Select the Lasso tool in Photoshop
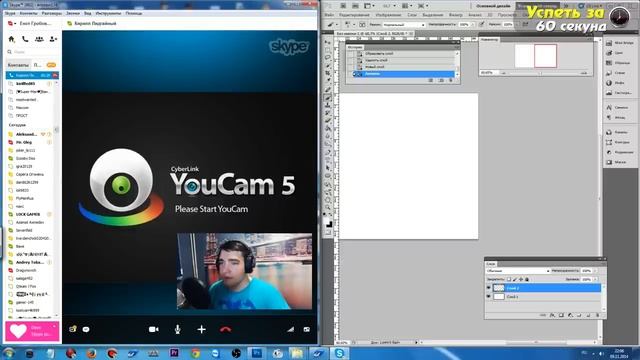Screen dimensions: 640x360 pyautogui.click(x=328, y=58)
